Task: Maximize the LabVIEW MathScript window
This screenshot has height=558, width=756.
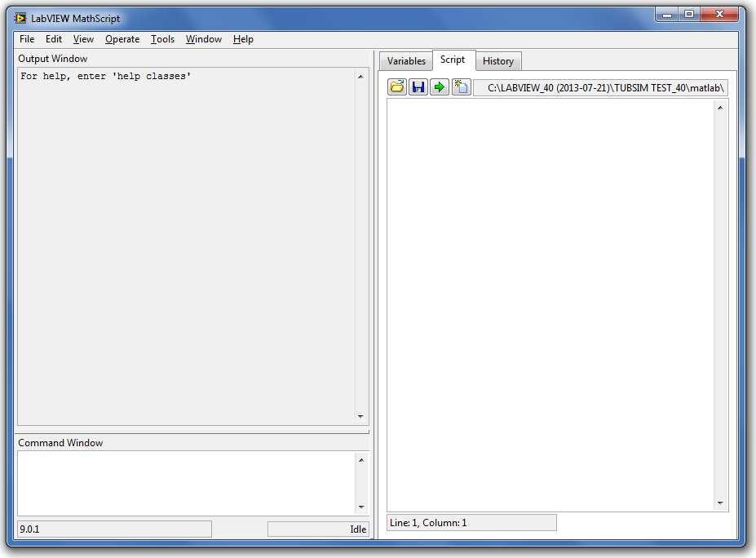Action: [x=689, y=15]
